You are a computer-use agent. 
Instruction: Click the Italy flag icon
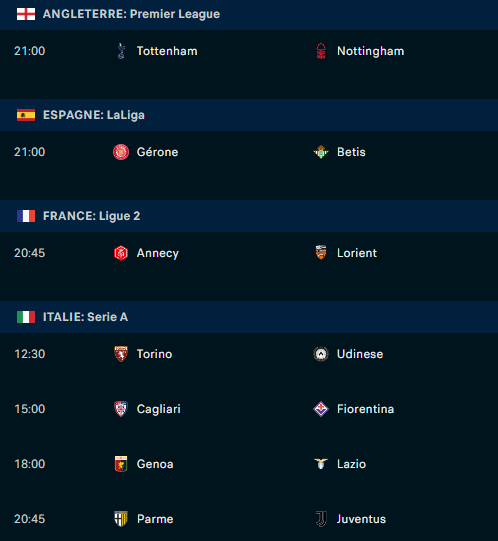tap(26, 317)
